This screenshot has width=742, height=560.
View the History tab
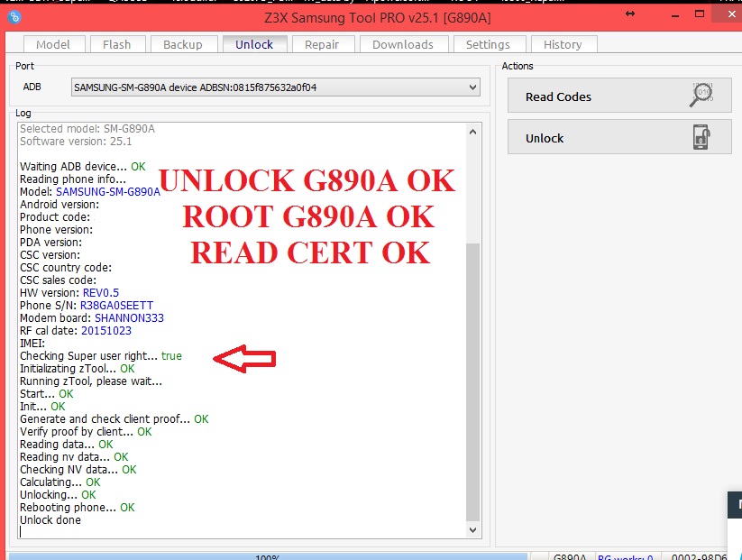(563, 44)
